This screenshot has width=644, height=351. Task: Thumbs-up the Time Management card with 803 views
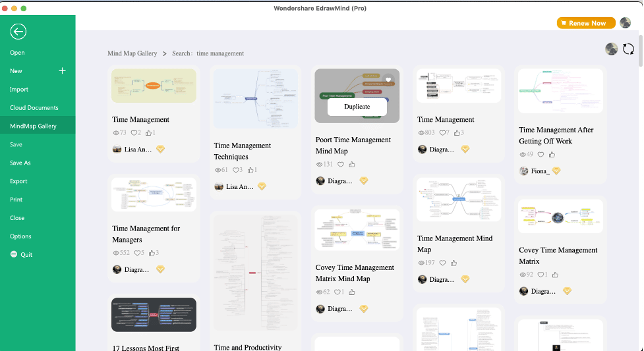point(457,132)
